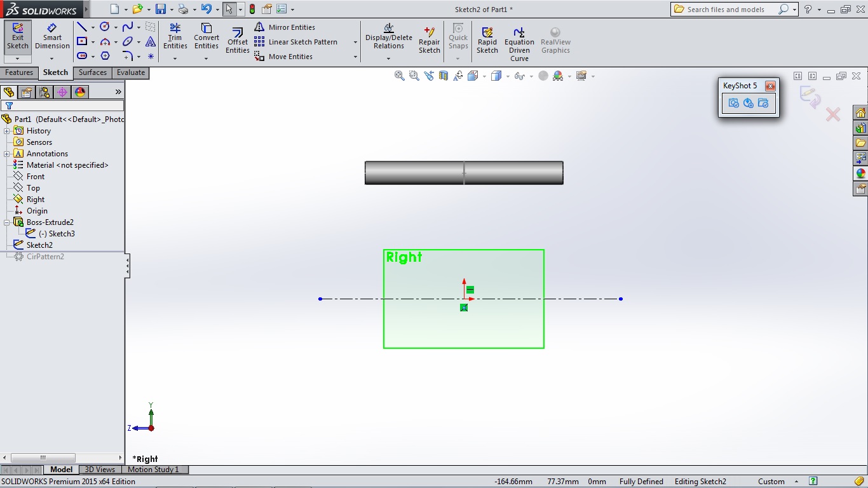
Task: Open Display/Delete Relations
Action: 389,36
